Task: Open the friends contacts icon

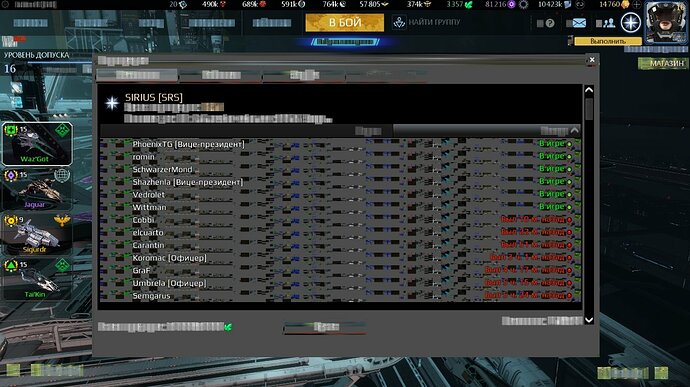Action: [x=609, y=23]
